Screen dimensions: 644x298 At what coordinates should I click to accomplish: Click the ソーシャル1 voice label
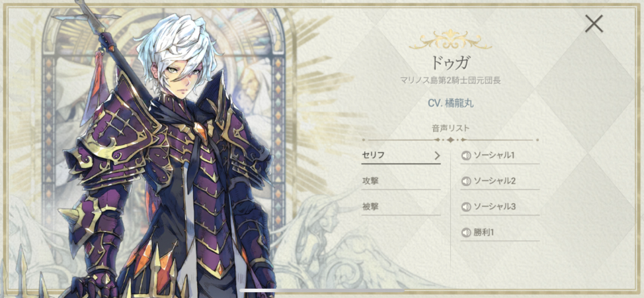tap(494, 156)
